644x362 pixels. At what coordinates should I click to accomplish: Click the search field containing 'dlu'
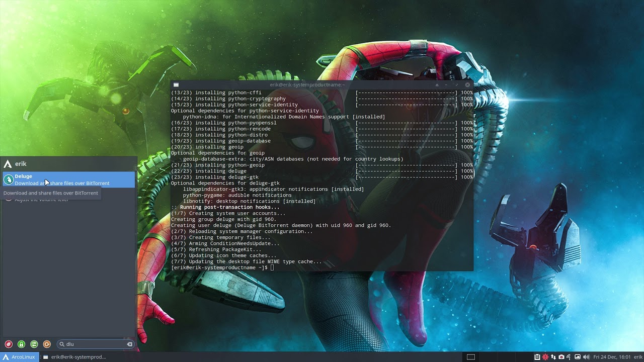pyautogui.click(x=95, y=344)
